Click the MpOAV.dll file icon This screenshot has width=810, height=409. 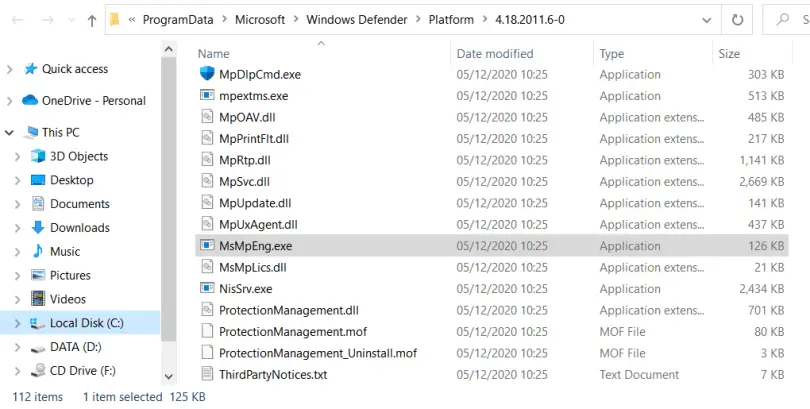207,117
